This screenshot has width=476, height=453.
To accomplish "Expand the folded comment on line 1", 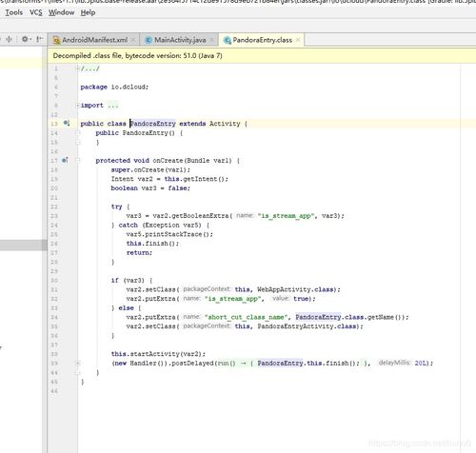I will pyautogui.click(x=78, y=69).
